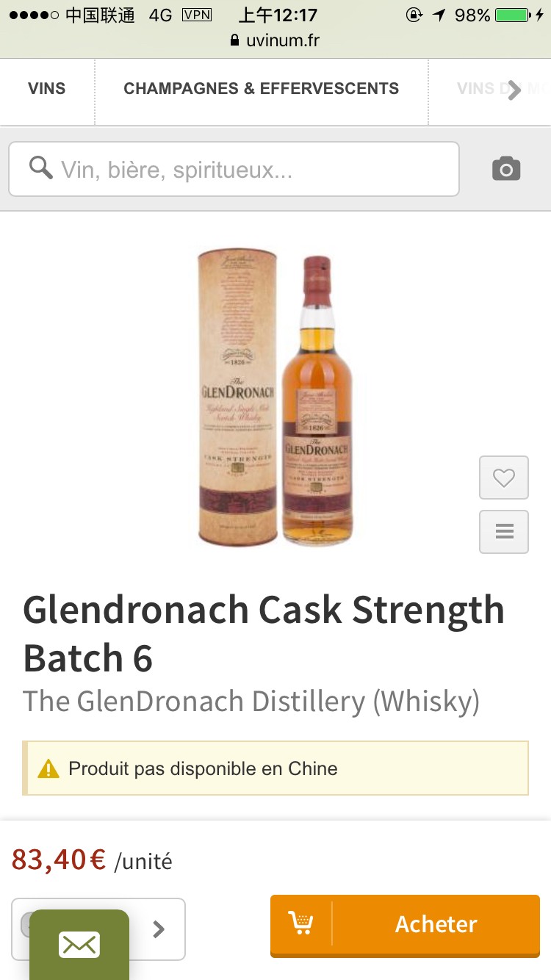
Task: Tap the padlock icon beside uvinum.fr
Action: pyautogui.click(x=235, y=40)
